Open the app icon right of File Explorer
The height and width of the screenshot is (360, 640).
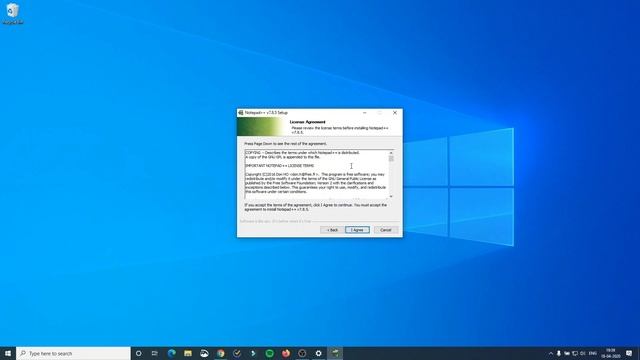(x=204, y=353)
